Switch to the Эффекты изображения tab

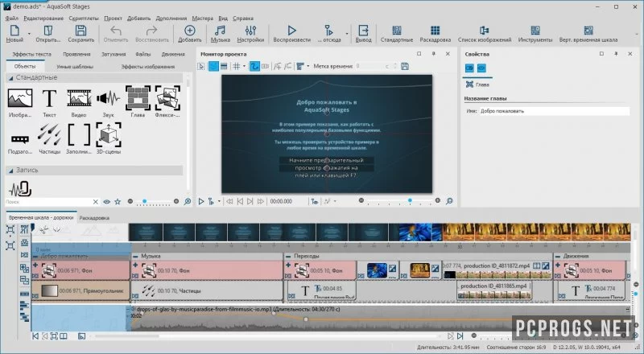[x=148, y=67]
